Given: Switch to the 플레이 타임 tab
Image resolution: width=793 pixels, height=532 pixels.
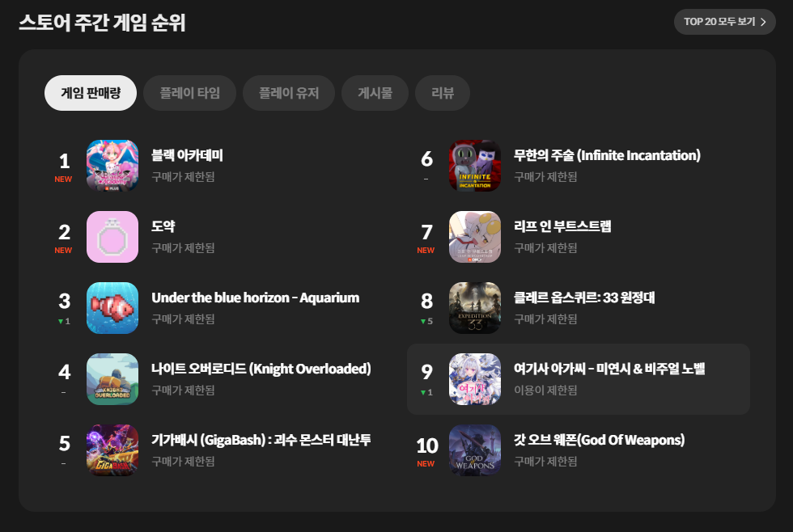Looking at the screenshot, I should coord(189,93).
